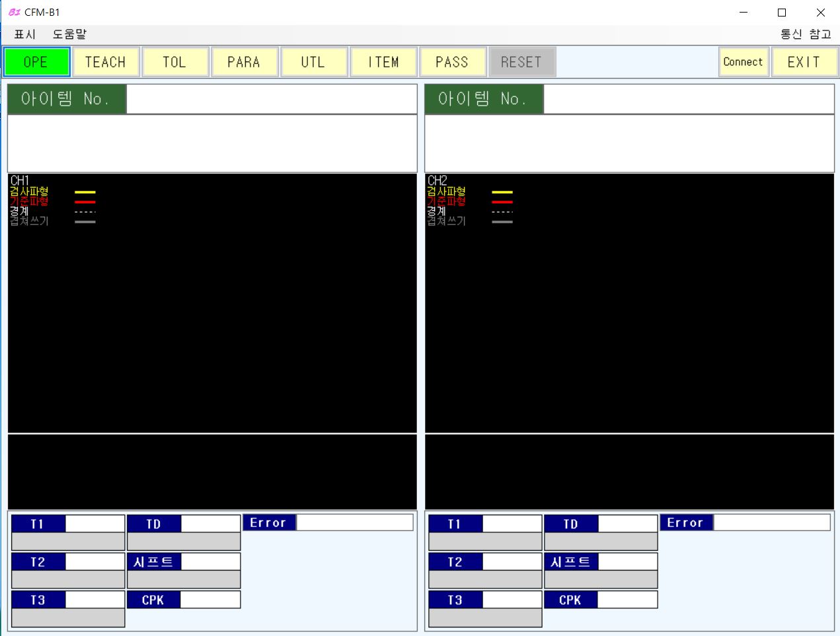Click the CH2 CPK value box

(x=627, y=600)
